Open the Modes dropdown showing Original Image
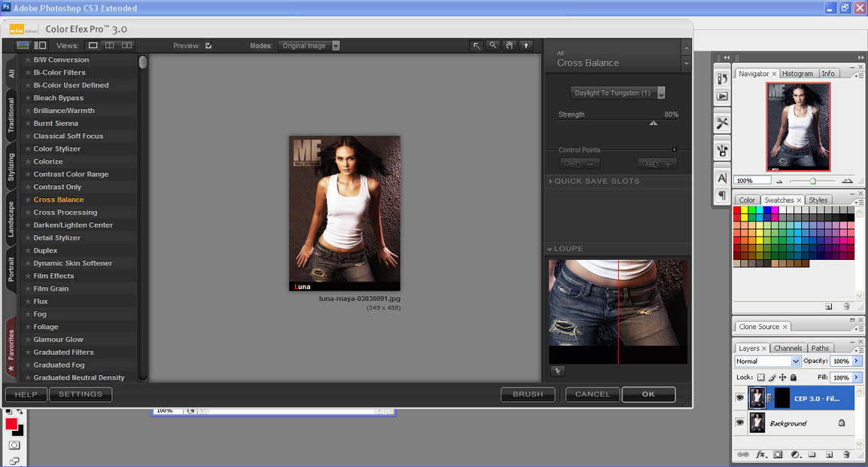 (309, 46)
